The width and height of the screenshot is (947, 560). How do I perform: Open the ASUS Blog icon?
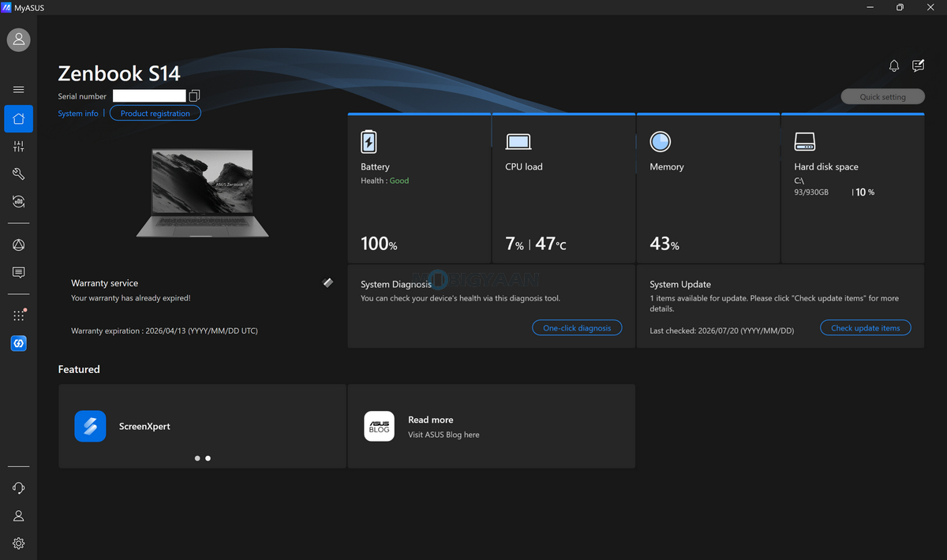pyautogui.click(x=379, y=426)
